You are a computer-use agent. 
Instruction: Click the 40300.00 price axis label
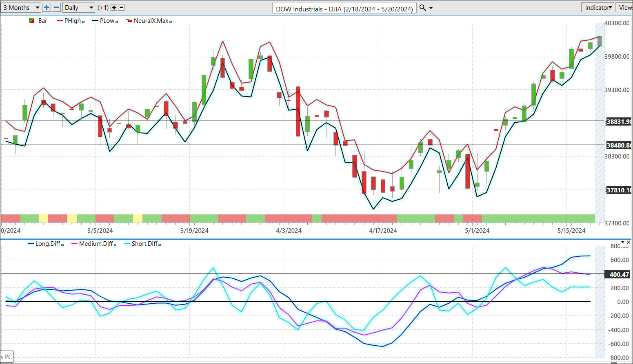click(x=617, y=23)
